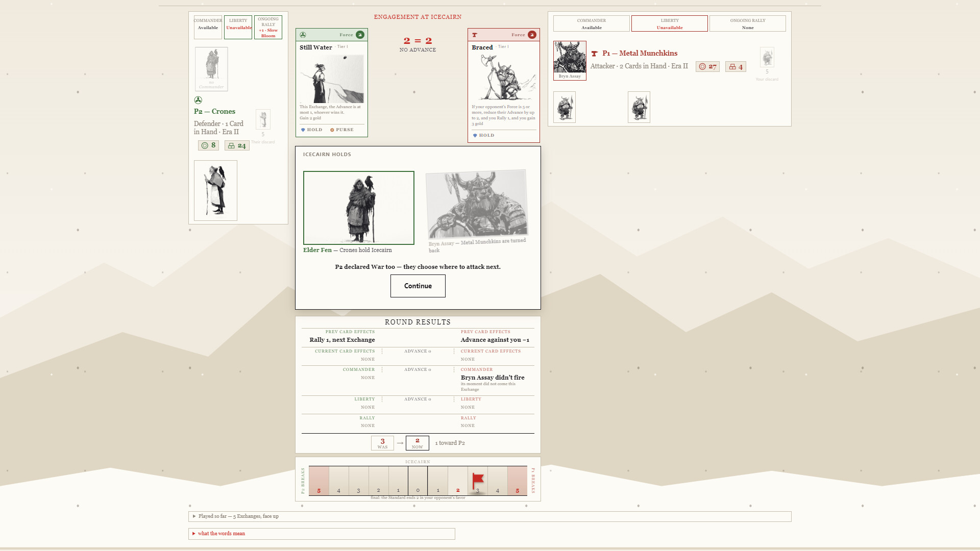
Task: Select P2 Ongoing Rally Slow Bloom box
Action: [268, 27]
